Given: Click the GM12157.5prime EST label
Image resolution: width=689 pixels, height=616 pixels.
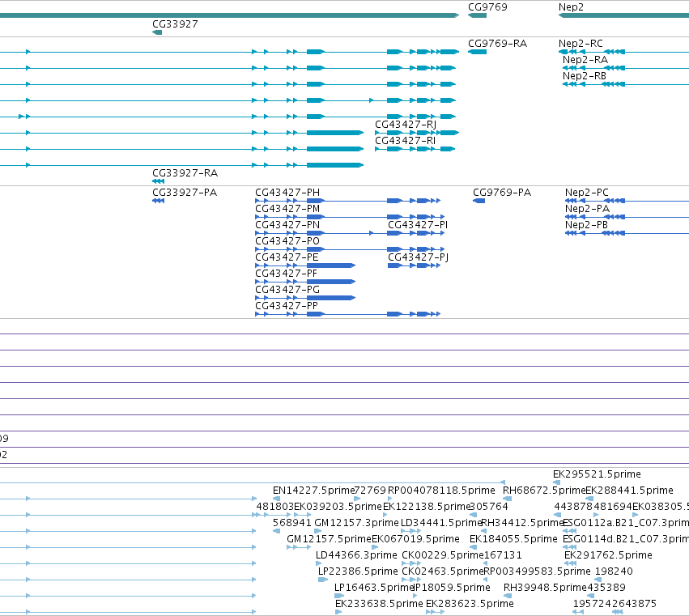Looking at the screenshot, I should point(330,539).
